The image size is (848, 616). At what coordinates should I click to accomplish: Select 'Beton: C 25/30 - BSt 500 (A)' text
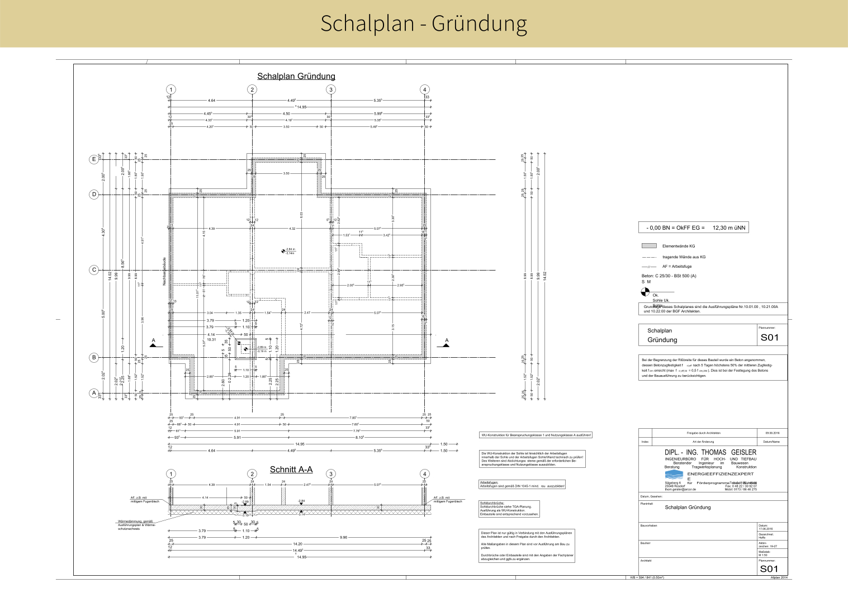(x=669, y=276)
